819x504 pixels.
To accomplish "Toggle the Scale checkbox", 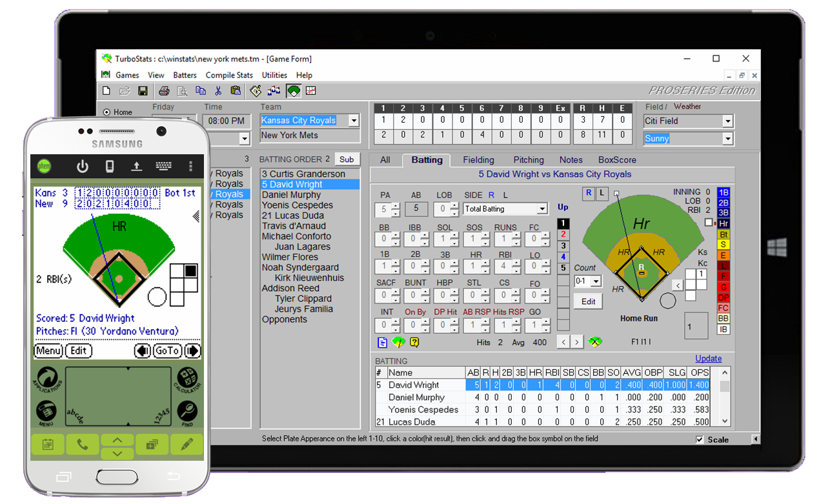I will pyautogui.click(x=700, y=439).
